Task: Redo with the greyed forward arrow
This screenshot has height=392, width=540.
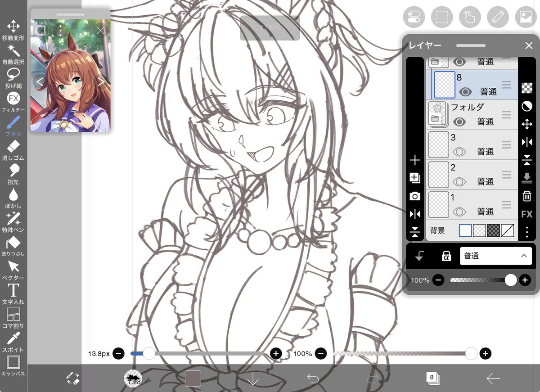Action: [373, 379]
